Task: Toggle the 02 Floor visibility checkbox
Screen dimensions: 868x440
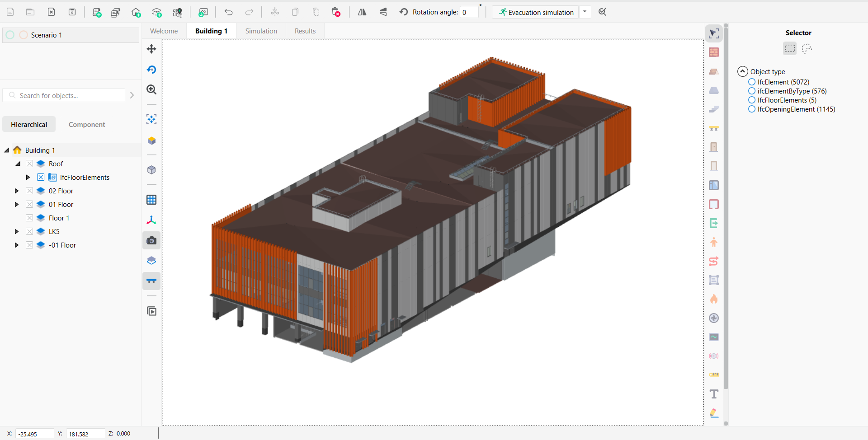Action: [29, 191]
